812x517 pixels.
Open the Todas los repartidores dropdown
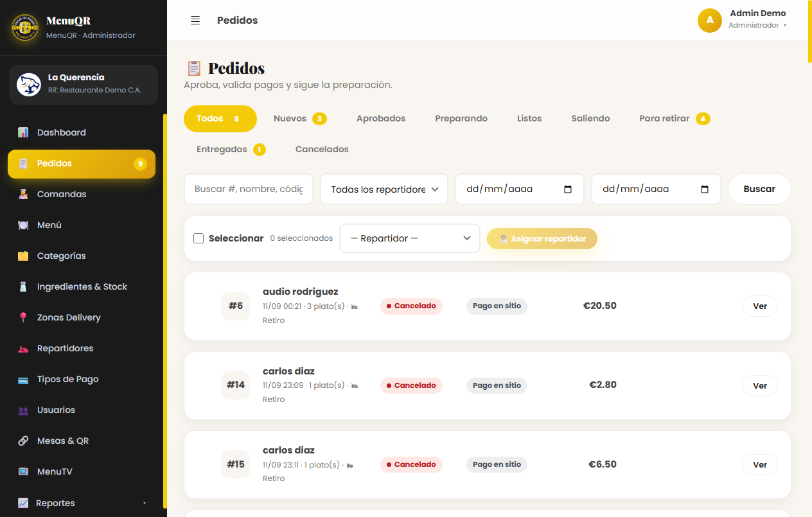[384, 189]
